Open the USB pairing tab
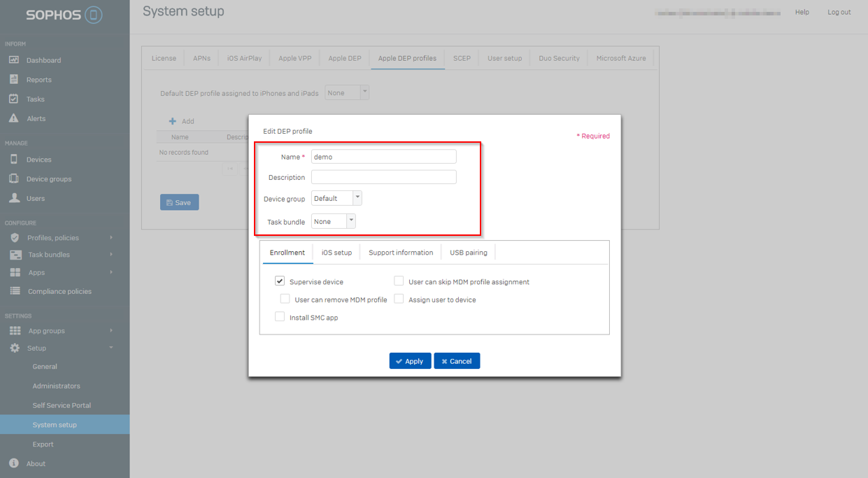This screenshot has height=478, width=868. coord(468,253)
